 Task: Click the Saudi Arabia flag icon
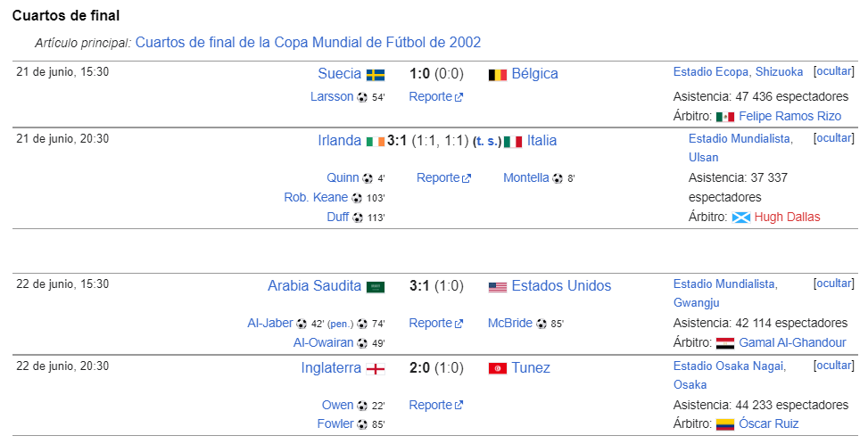[x=376, y=287]
